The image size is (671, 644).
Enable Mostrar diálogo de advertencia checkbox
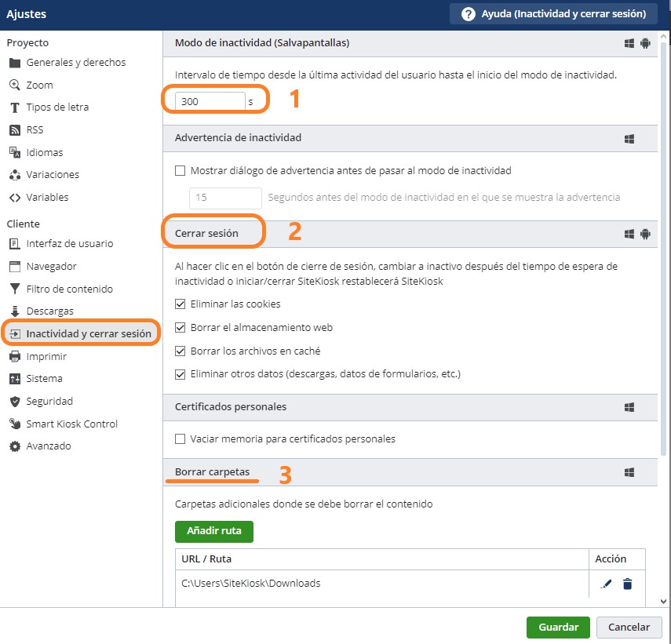(x=181, y=170)
